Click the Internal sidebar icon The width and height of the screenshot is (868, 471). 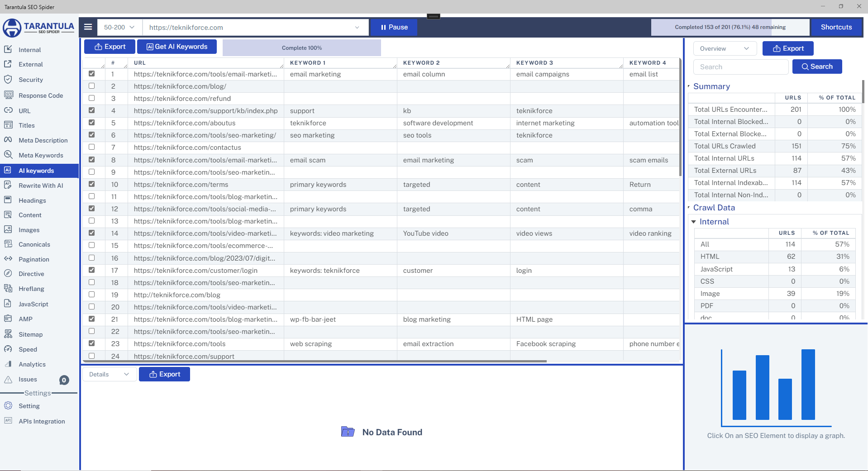pyautogui.click(x=8, y=49)
